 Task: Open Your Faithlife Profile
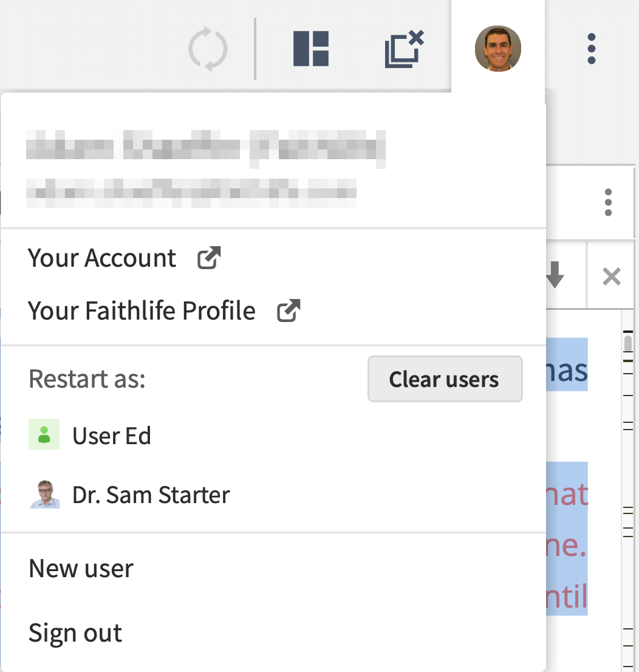tap(142, 310)
